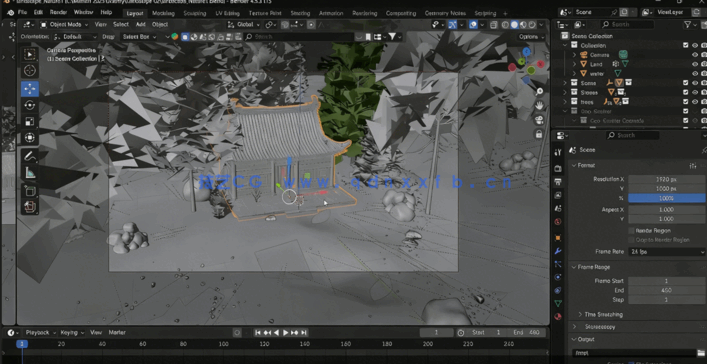This screenshot has width=707, height=364.
Task: Open the Physics properties tab
Action: 558,277
